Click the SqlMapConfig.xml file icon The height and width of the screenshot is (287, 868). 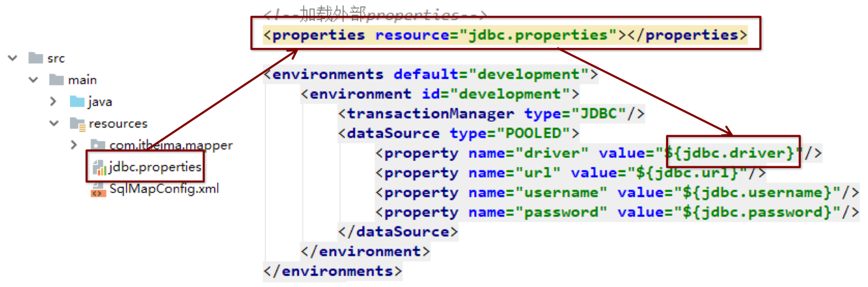point(98,189)
